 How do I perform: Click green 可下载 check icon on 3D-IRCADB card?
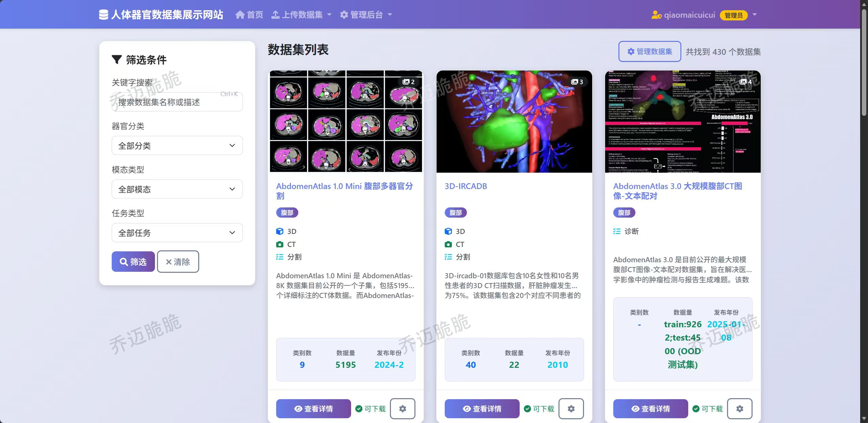(527, 409)
